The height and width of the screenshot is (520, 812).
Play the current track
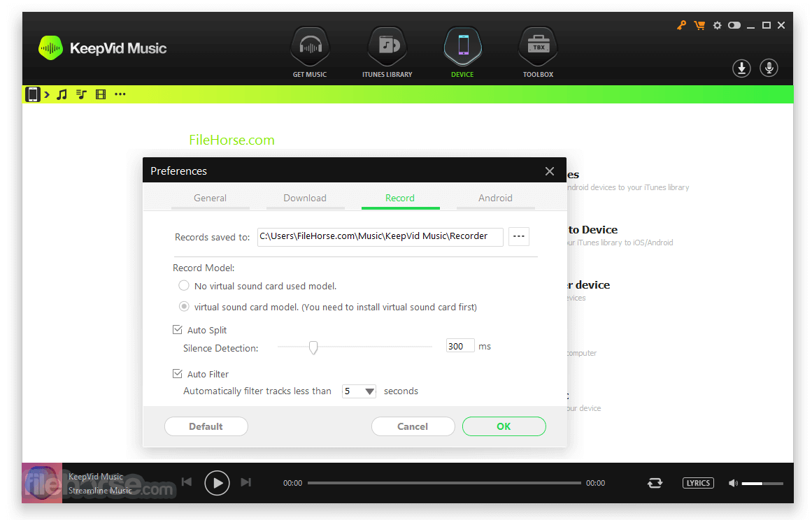coord(217,483)
